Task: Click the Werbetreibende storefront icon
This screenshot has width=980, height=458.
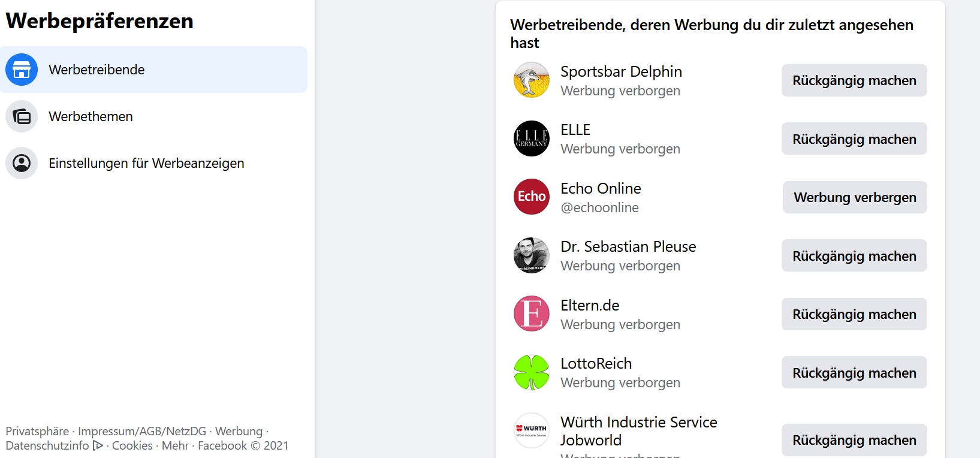Action: pyautogui.click(x=22, y=70)
